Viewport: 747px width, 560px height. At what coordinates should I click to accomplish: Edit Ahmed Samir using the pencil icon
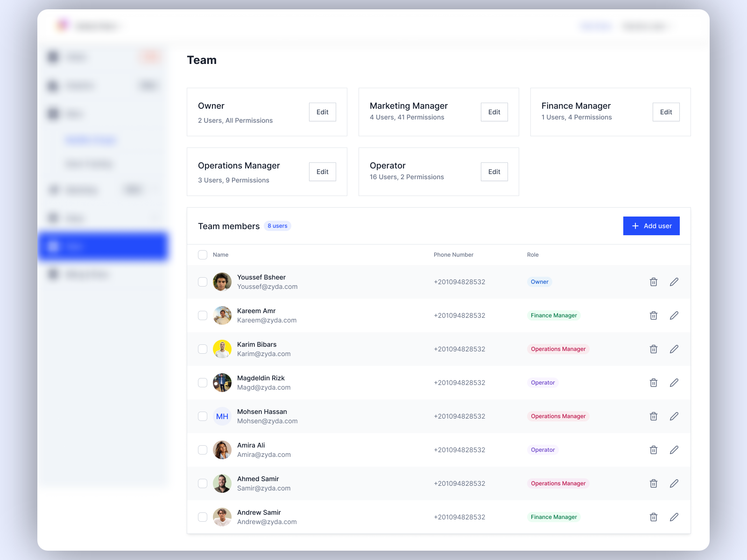[674, 483]
